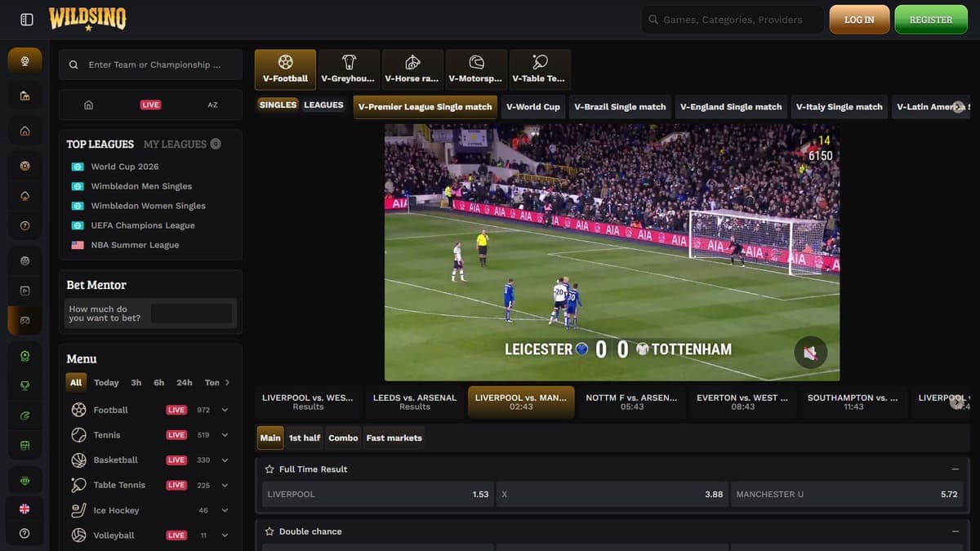Click the Volleyball icon in the Menu list
Image resolution: width=980 pixels, height=551 pixels.
(78, 535)
